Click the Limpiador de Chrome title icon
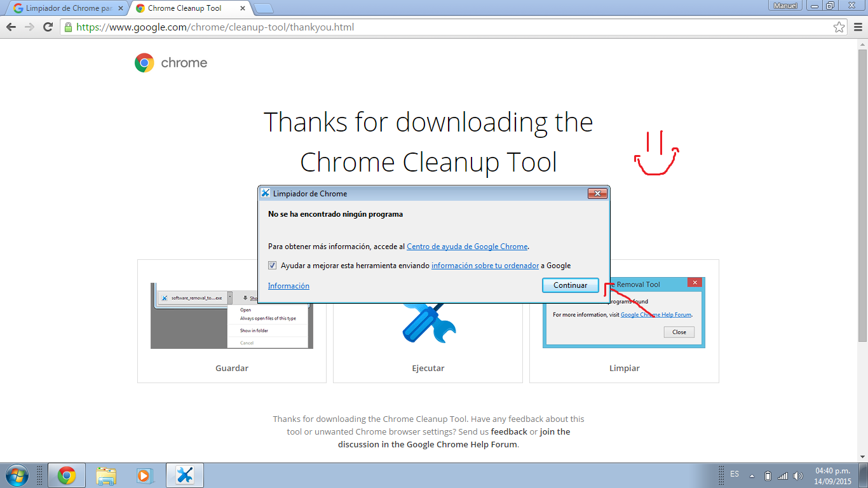 [x=266, y=193]
